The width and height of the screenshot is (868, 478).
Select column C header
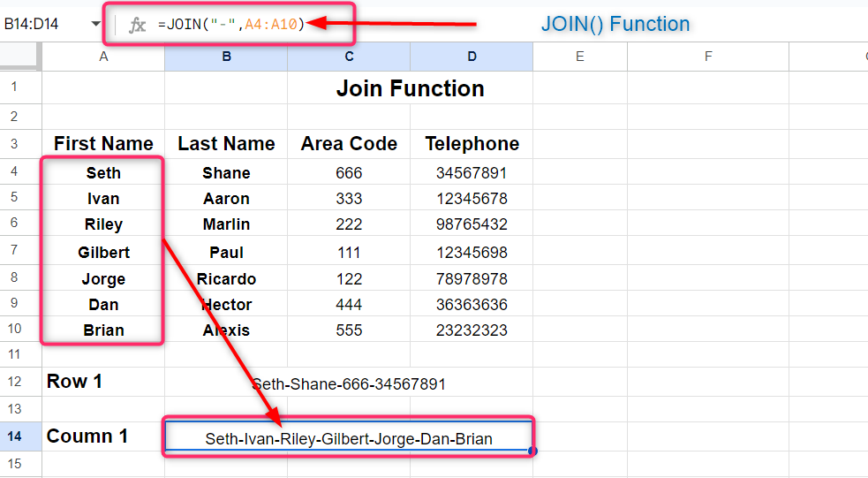(349, 57)
